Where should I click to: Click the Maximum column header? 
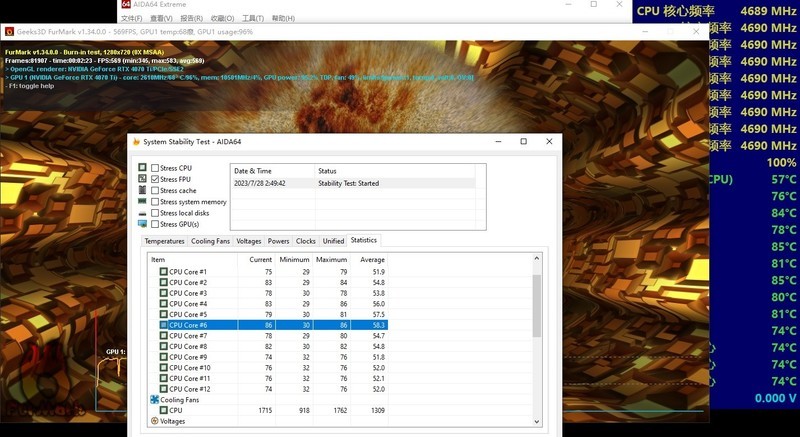coord(331,260)
